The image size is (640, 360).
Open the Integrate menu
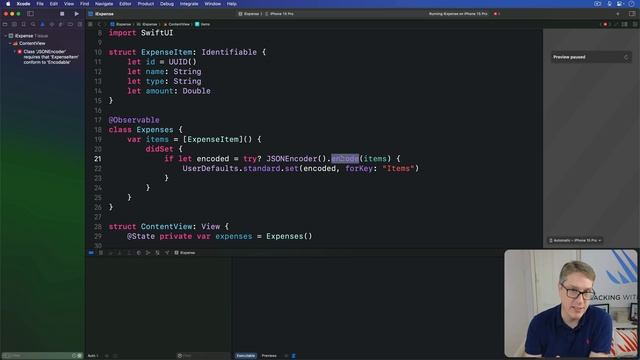[x=189, y=4]
